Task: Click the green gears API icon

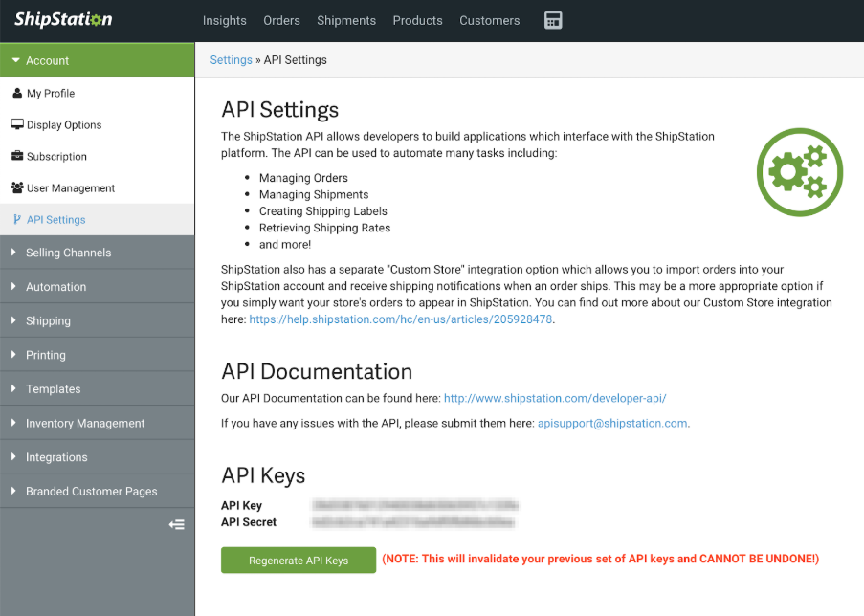Action: click(799, 172)
